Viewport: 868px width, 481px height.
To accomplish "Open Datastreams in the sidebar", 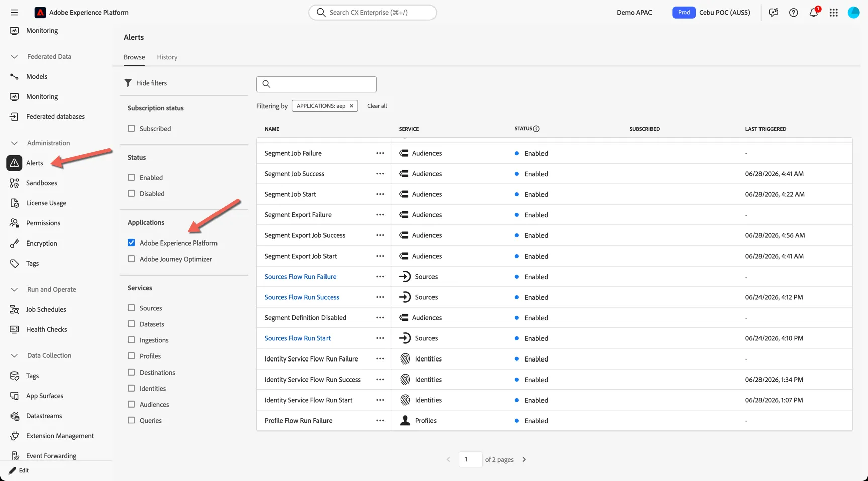I will pyautogui.click(x=44, y=416).
